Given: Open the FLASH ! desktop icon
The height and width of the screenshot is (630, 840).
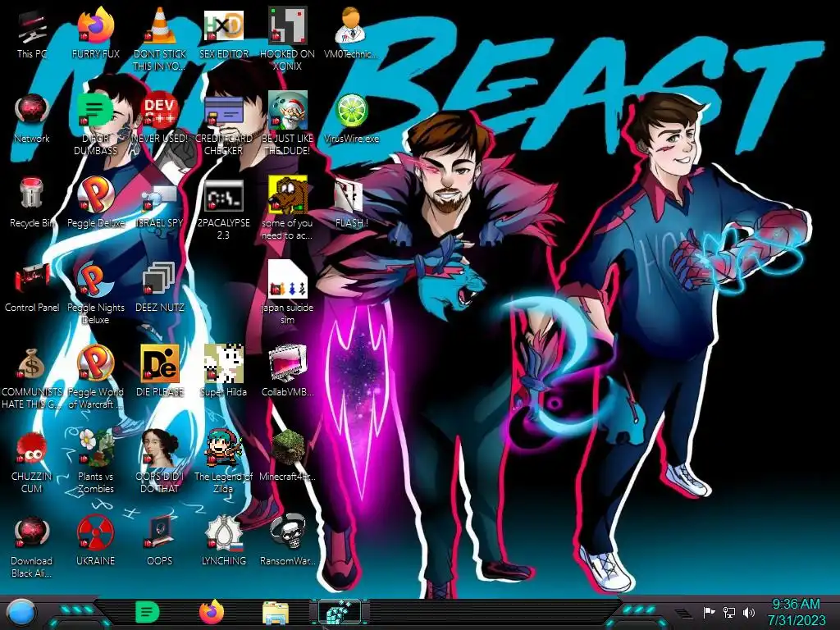Looking at the screenshot, I should click(351, 203).
